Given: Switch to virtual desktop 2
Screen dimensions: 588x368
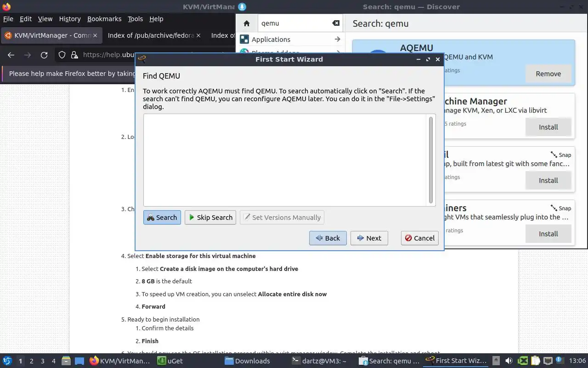Looking at the screenshot, I should 31,361.
